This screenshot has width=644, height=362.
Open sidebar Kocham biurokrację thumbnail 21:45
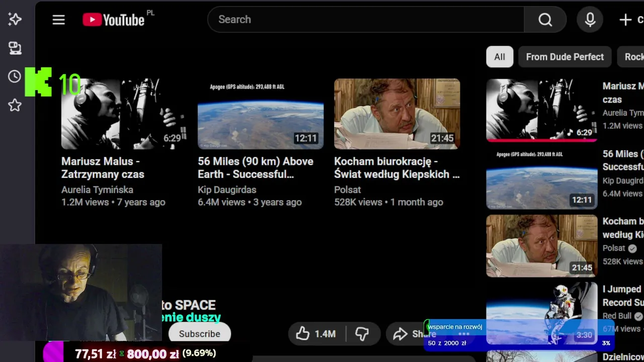pyautogui.click(x=542, y=246)
